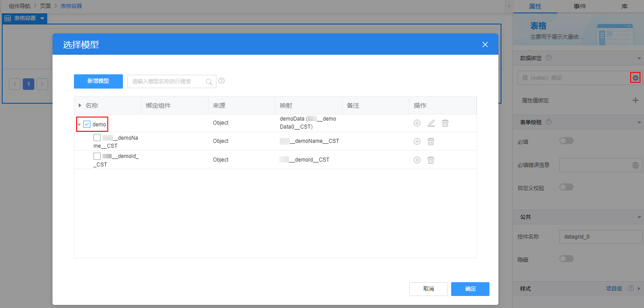Image resolution: width=644 pixels, height=308 pixels.
Task: Click the edit pencil icon for demo
Action: click(x=431, y=123)
